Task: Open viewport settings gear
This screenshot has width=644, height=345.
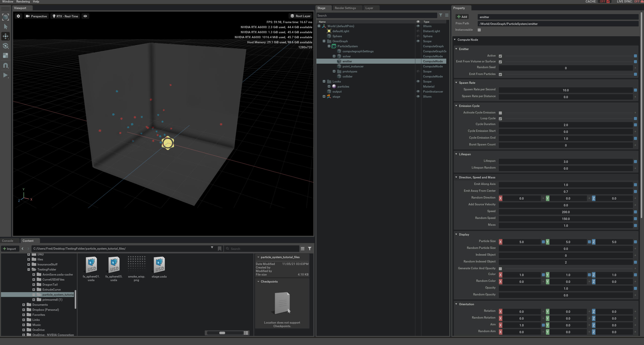Action: (x=18, y=16)
